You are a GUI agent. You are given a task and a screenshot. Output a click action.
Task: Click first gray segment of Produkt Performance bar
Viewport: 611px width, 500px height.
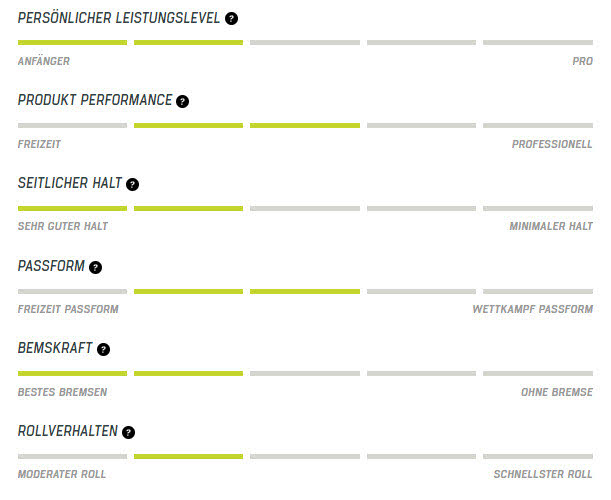tap(72, 125)
